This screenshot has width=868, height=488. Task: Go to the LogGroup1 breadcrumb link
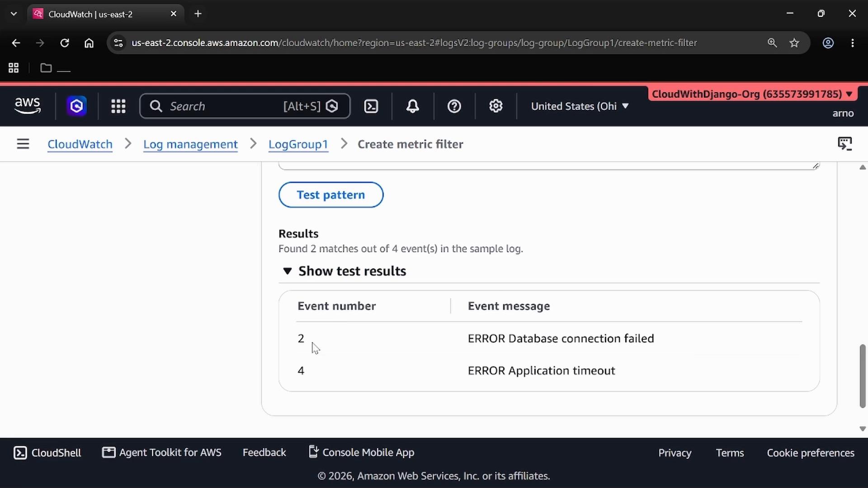298,144
